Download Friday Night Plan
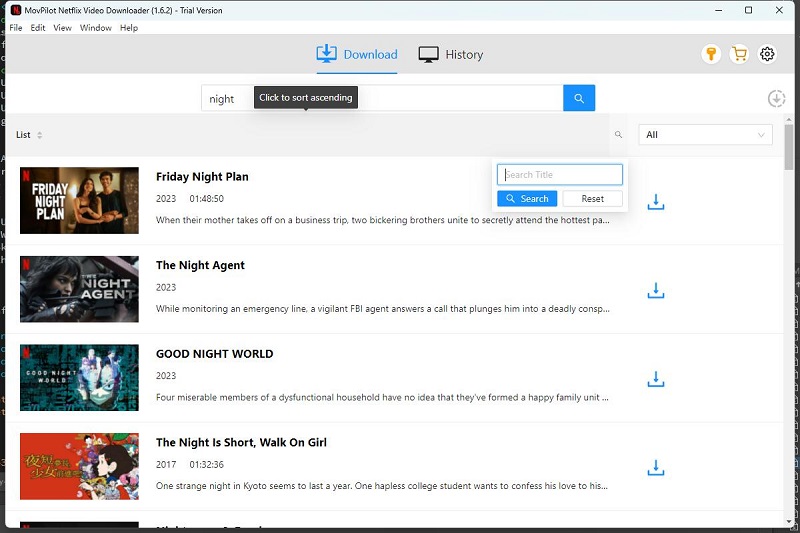Screen dimensions: 800x533 656,202
